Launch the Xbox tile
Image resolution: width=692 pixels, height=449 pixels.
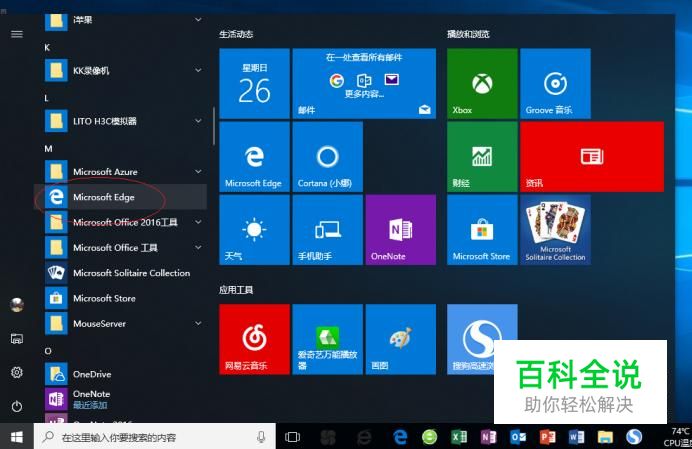(482, 83)
